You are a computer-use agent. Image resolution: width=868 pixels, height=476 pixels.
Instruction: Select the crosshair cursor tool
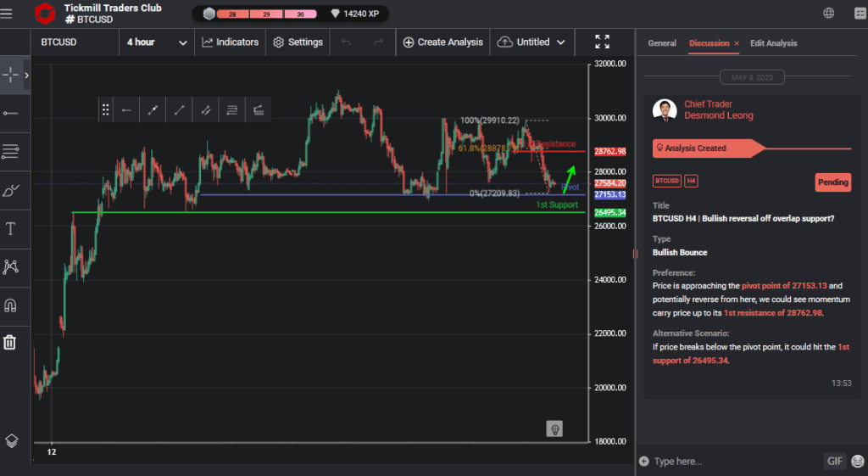[x=10, y=75]
